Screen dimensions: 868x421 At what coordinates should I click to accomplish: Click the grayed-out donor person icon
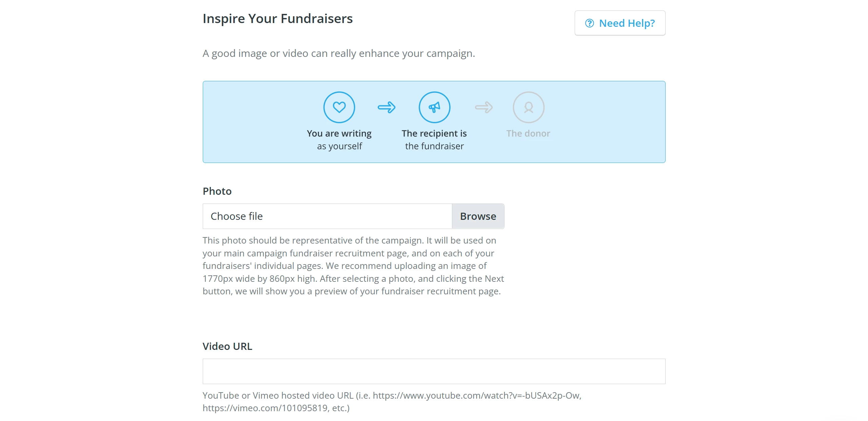[x=528, y=107]
